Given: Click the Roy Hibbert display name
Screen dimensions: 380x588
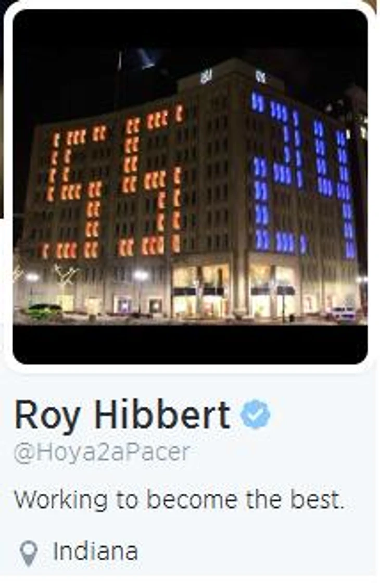Looking at the screenshot, I should tap(122, 415).
